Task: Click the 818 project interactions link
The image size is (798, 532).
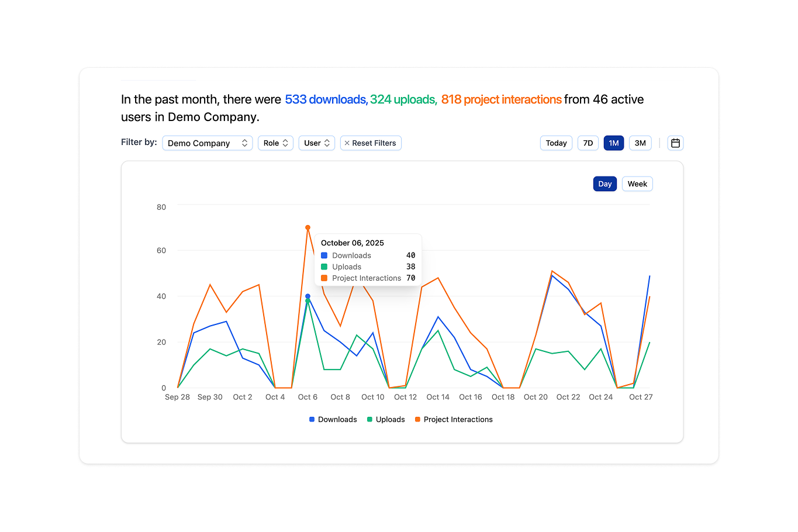Action: pos(501,99)
